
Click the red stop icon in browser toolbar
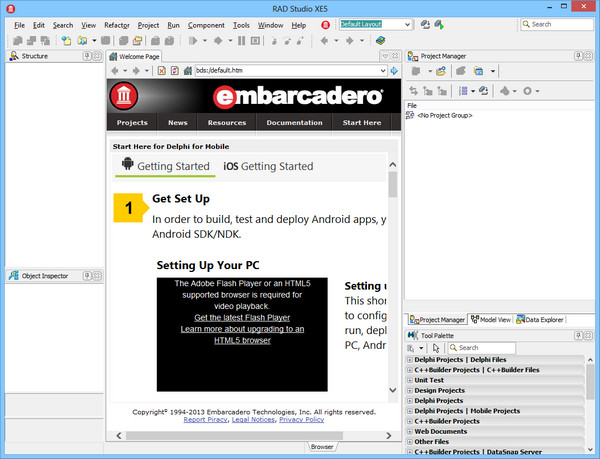tap(162, 71)
